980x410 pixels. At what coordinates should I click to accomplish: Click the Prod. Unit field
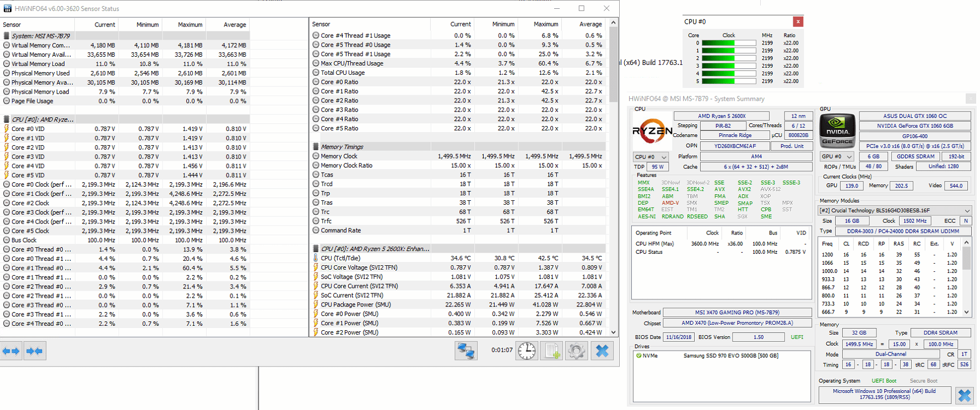coord(792,146)
